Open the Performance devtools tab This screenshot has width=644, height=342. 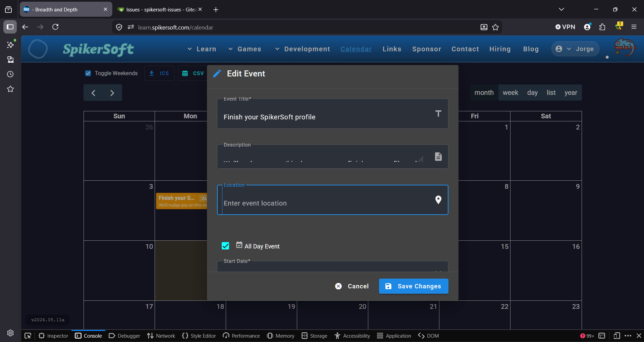241,336
